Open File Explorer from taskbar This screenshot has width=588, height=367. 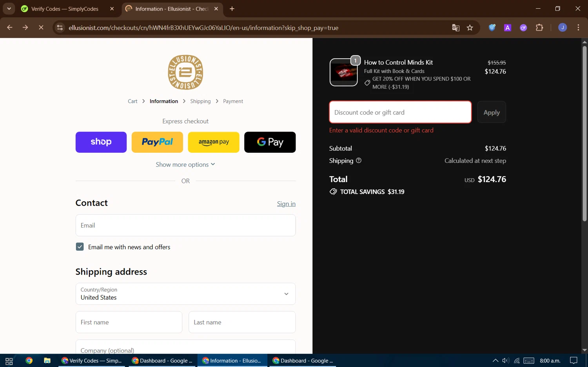pyautogui.click(x=47, y=361)
